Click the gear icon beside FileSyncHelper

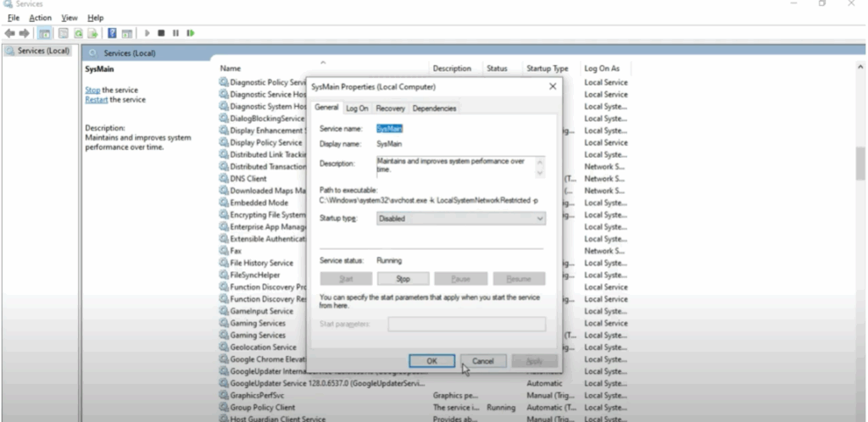pos(224,275)
